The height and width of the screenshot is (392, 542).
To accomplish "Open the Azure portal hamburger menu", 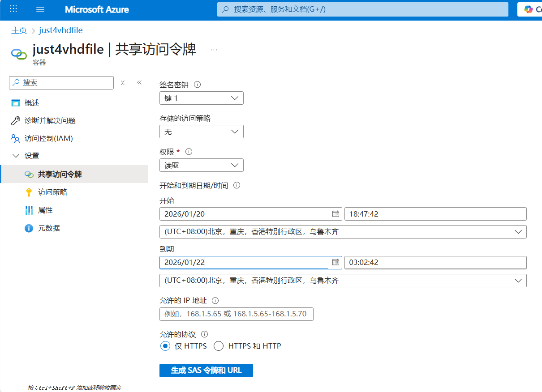I will [40, 9].
